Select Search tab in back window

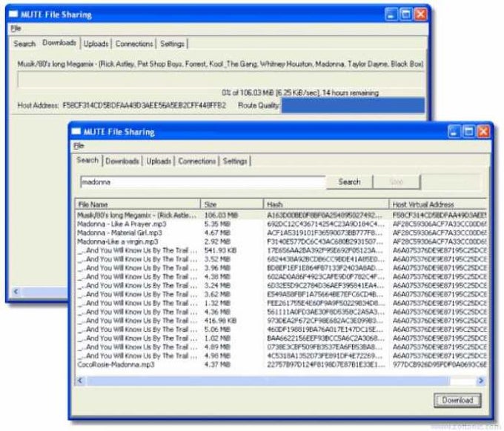(x=24, y=44)
